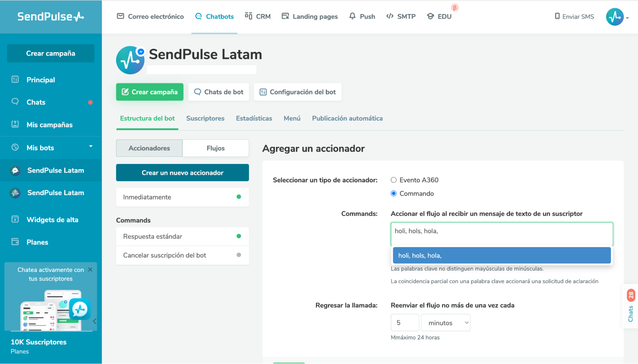The height and width of the screenshot is (364, 638).
Task: Open the Respuesta estándar command row
Action: pos(183,236)
